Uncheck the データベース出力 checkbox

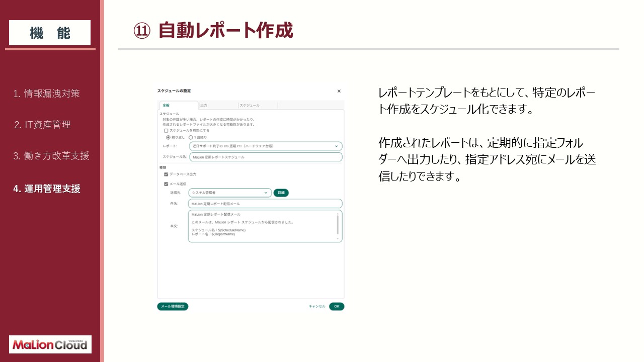coord(167,174)
